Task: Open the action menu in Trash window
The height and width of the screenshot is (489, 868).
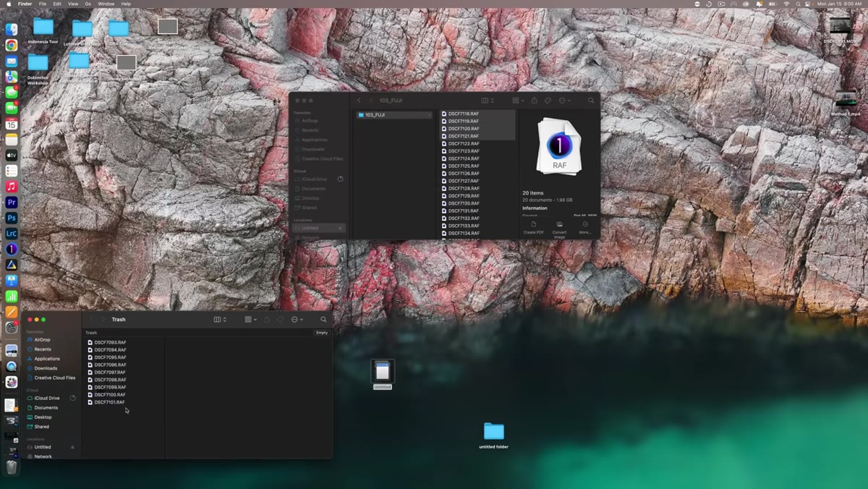Action: pyautogui.click(x=297, y=319)
